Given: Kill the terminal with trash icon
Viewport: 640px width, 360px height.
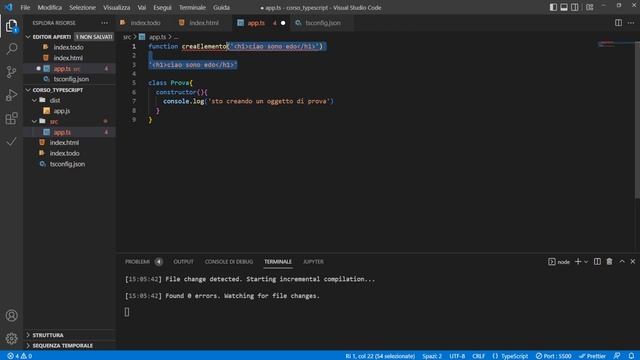Looking at the screenshot, I should (609, 262).
